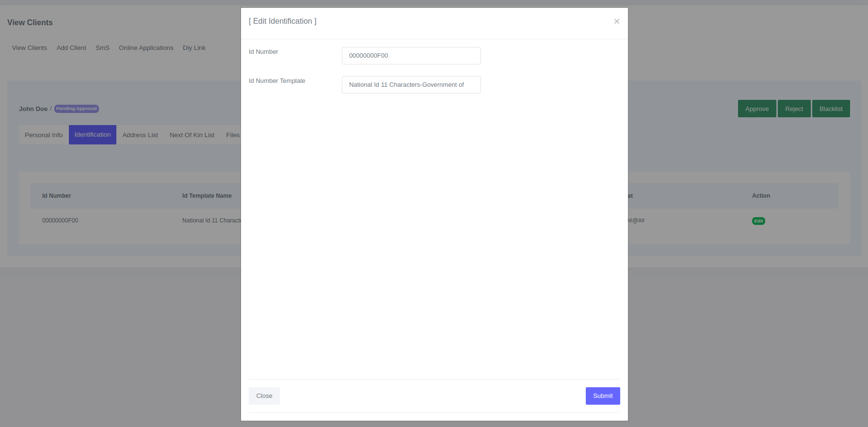The image size is (868, 427).
Task: Approve the client John Doe
Action: tap(756, 109)
